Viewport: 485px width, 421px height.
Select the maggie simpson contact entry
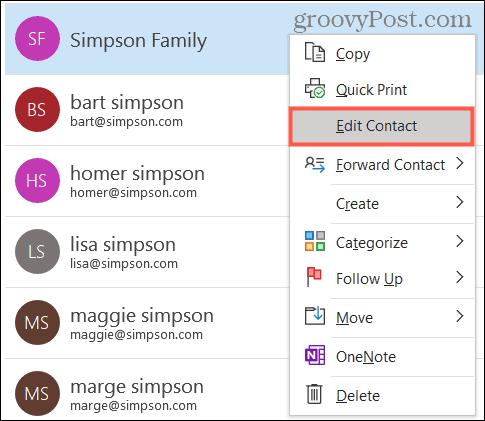(x=147, y=323)
